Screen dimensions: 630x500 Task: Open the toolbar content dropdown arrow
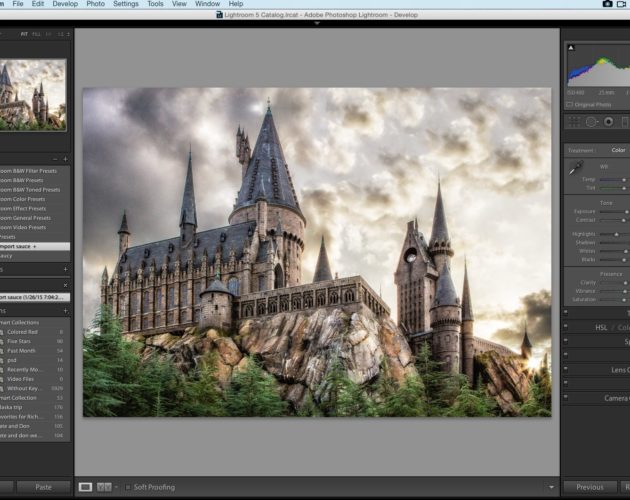[551, 487]
